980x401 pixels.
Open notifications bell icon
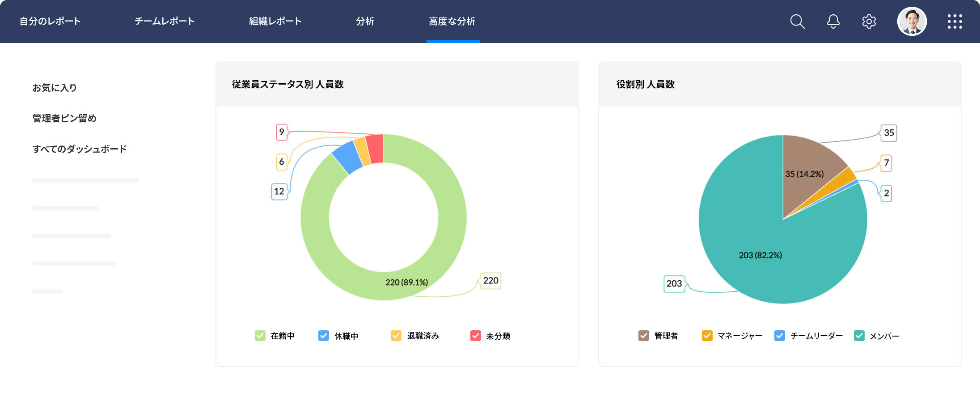pyautogui.click(x=833, y=21)
